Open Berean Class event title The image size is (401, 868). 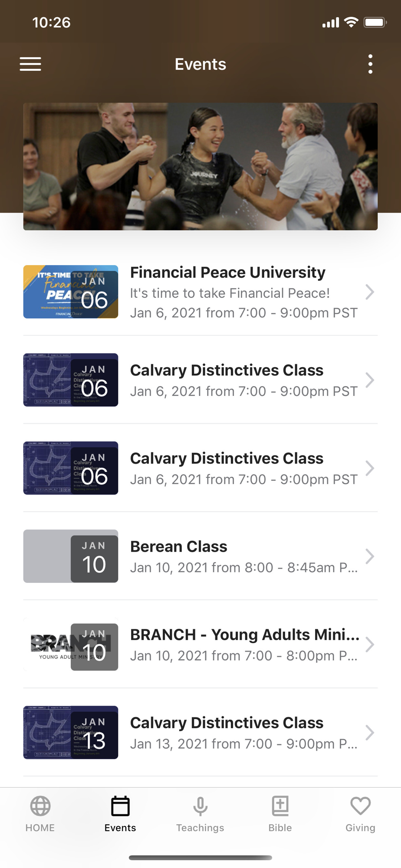[x=179, y=546]
